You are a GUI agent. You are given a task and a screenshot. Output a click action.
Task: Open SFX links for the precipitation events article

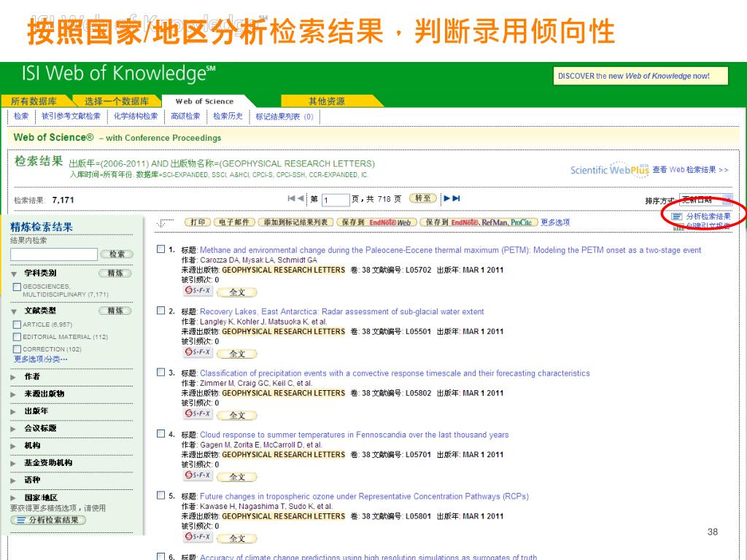(198, 414)
